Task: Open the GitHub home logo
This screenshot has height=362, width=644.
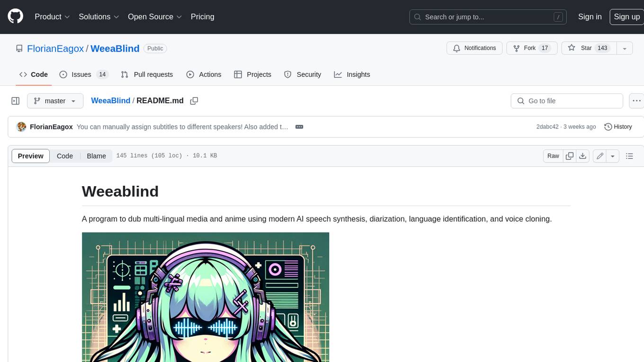Action: pyautogui.click(x=16, y=17)
